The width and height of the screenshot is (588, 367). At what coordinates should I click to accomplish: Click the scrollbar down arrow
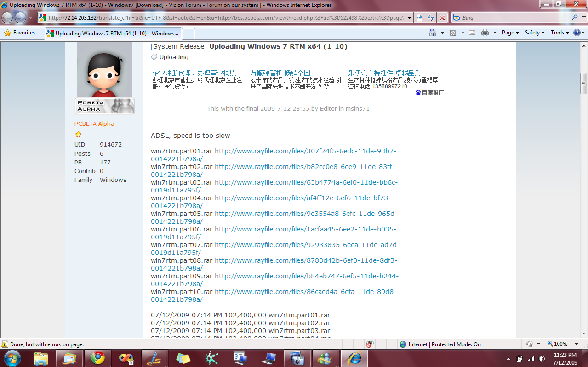coord(584,335)
